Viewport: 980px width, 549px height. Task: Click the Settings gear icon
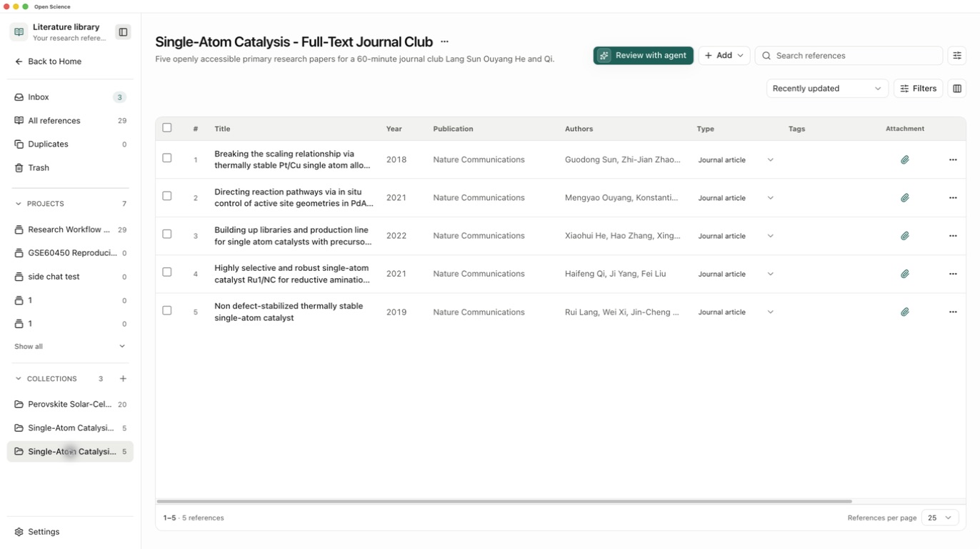[19, 532]
